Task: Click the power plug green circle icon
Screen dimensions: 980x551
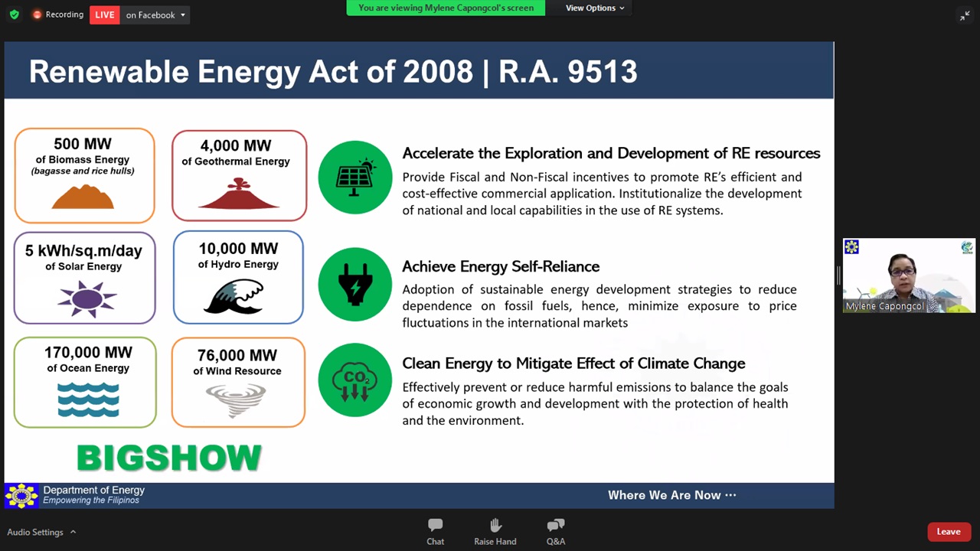Action: pyautogui.click(x=354, y=284)
